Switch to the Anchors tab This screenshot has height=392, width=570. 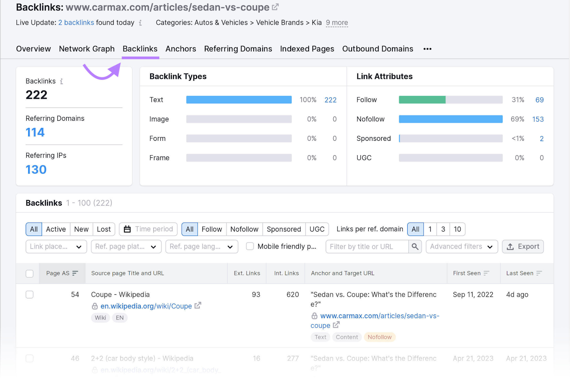(x=181, y=49)
